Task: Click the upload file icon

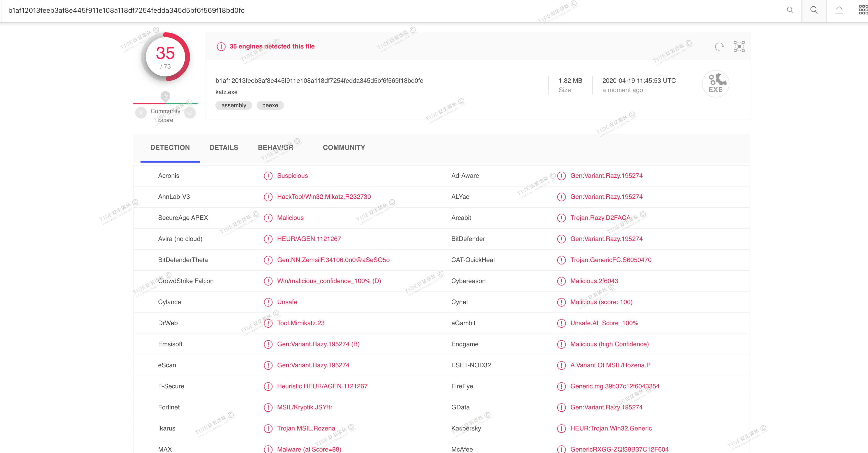Action: tap(839, 10)
